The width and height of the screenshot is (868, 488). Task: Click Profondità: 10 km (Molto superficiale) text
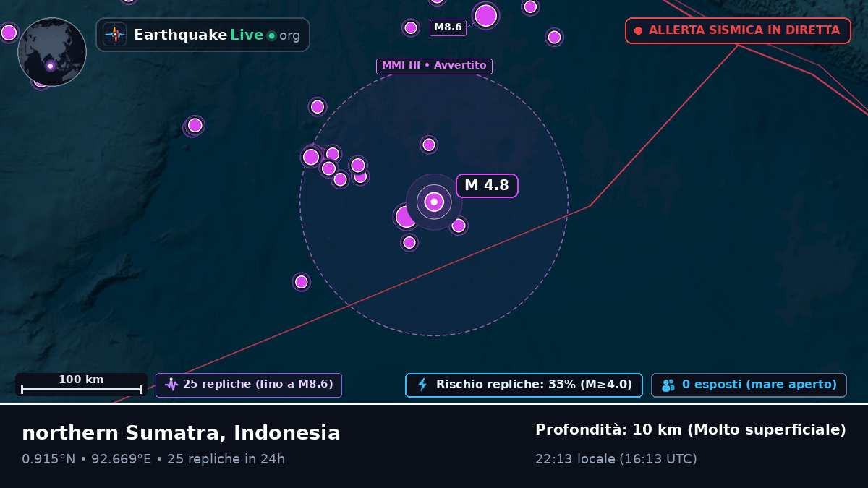click(691, 429)
